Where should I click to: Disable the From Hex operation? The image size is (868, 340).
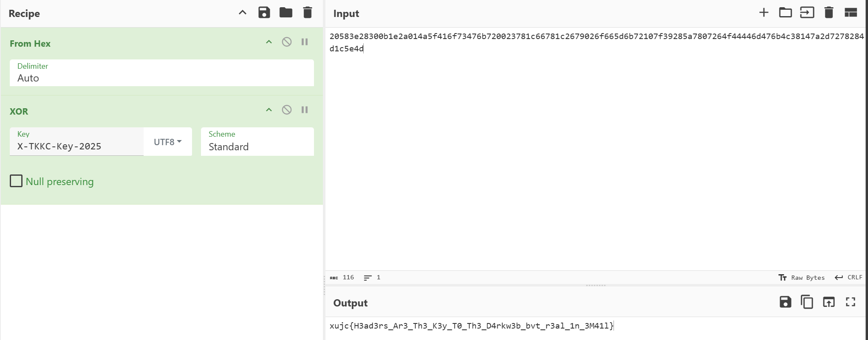pyautogui.click(x=287, y=42)
